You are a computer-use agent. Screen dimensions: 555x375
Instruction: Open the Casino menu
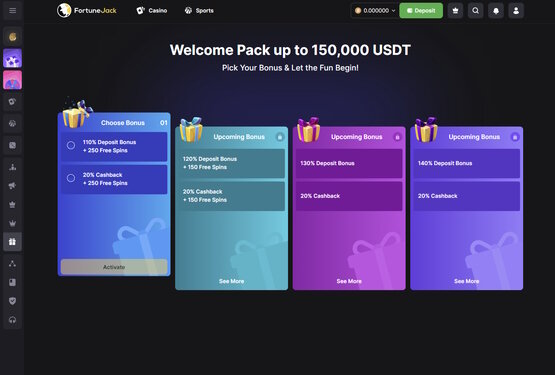(152, 11)
